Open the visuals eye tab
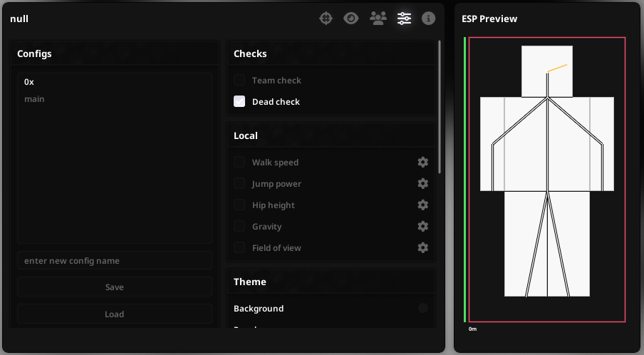This screenshot has width=644, height=355. pyautogui.click(x=350, y=19)
